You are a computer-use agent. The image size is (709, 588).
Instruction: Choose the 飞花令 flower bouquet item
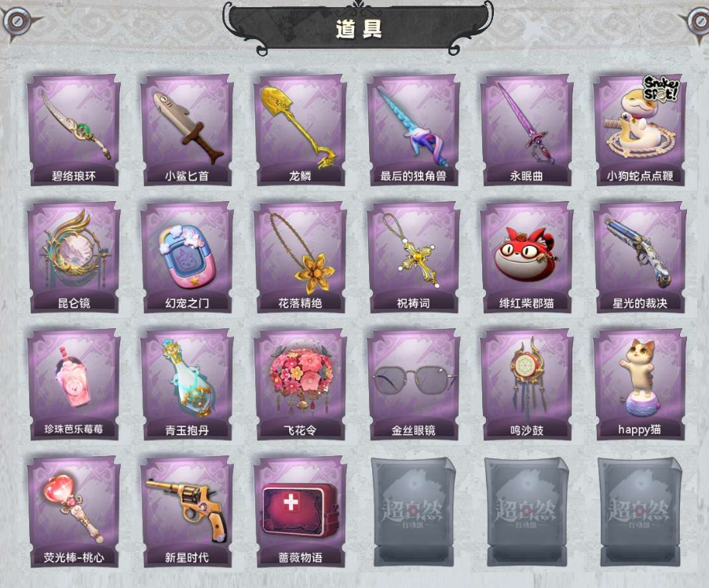click(x=301, y=384)
